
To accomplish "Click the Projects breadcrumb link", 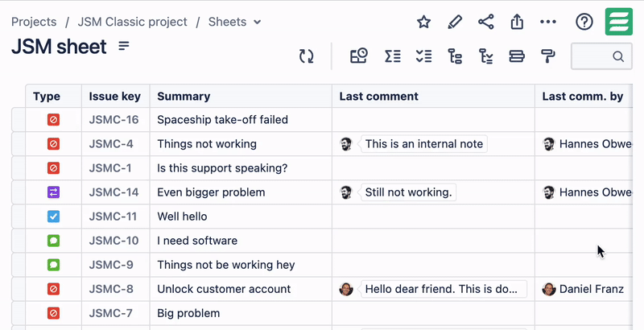I will tap(34, 22).
